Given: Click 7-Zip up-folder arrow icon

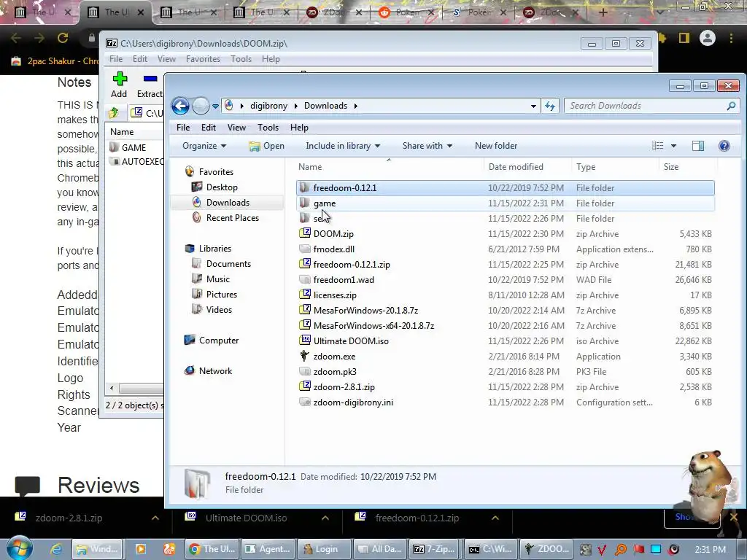Looking at the screenshot, I should [114, 113].
